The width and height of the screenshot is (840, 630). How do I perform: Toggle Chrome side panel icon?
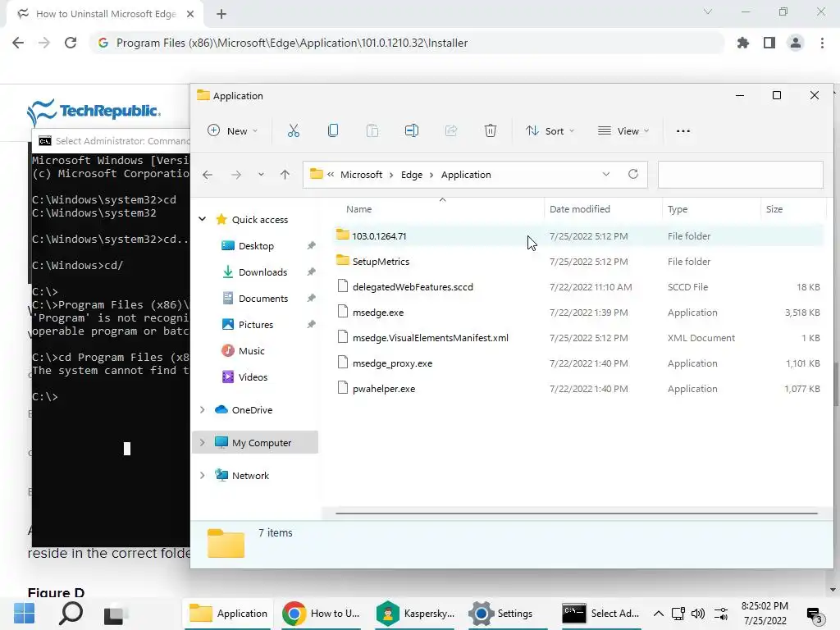pos(769,43)
